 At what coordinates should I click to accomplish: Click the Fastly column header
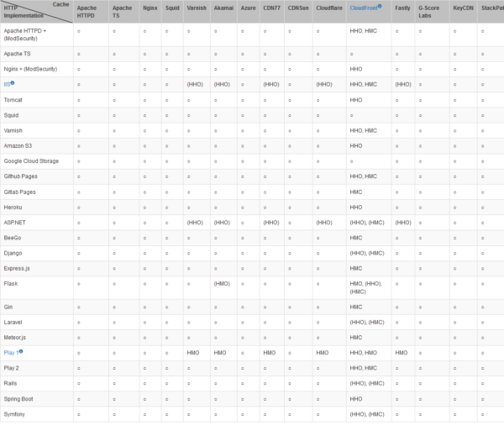coord(402,8)
